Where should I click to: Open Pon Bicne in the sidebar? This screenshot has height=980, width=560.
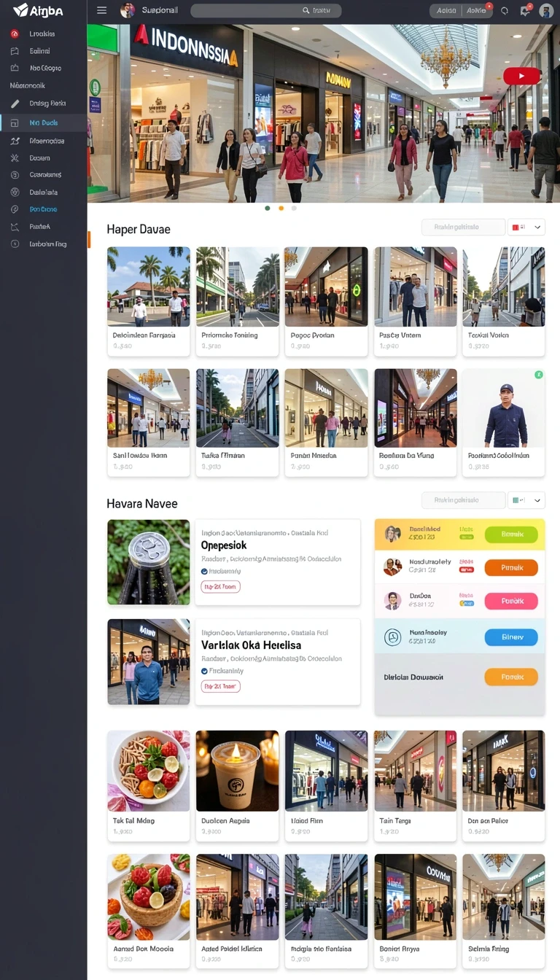click(43, 209)
